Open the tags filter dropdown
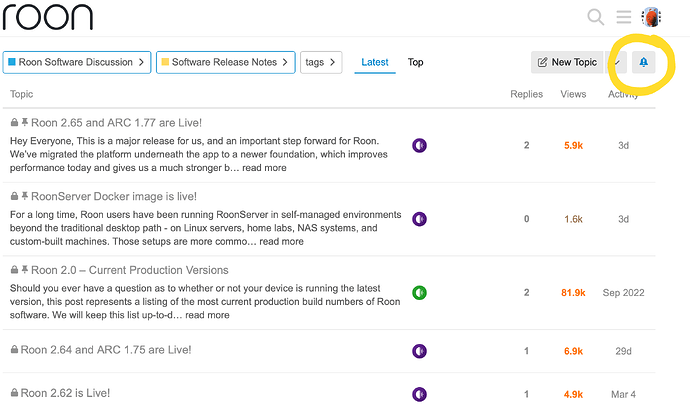690x405 pixels. click(x=321, y=62)
